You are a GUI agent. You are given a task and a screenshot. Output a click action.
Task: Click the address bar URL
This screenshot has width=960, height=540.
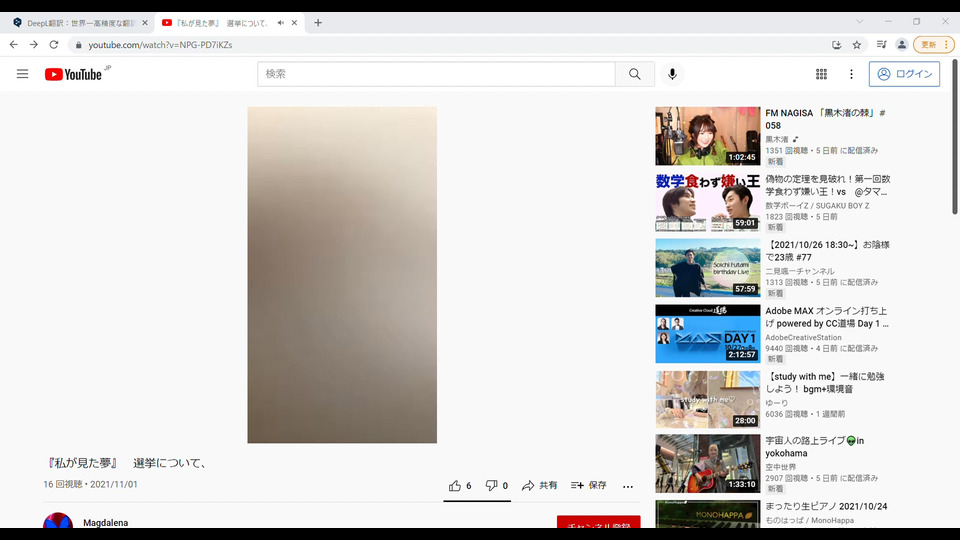click(160, 45)
